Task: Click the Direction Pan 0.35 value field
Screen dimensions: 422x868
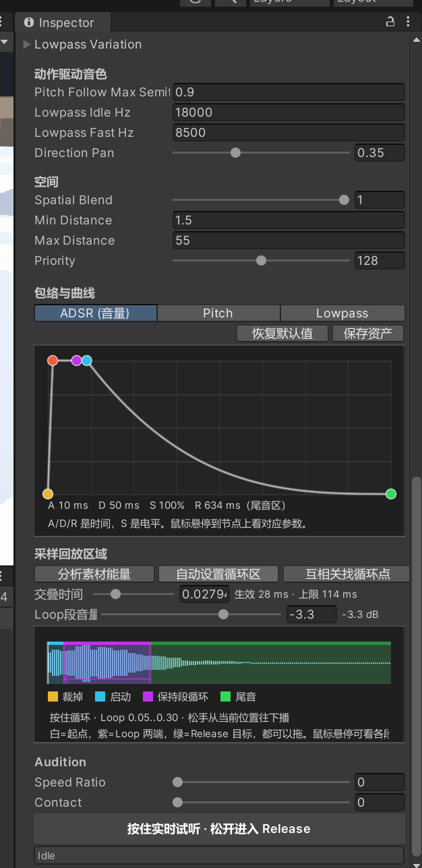Action: [x=380, y=153]
